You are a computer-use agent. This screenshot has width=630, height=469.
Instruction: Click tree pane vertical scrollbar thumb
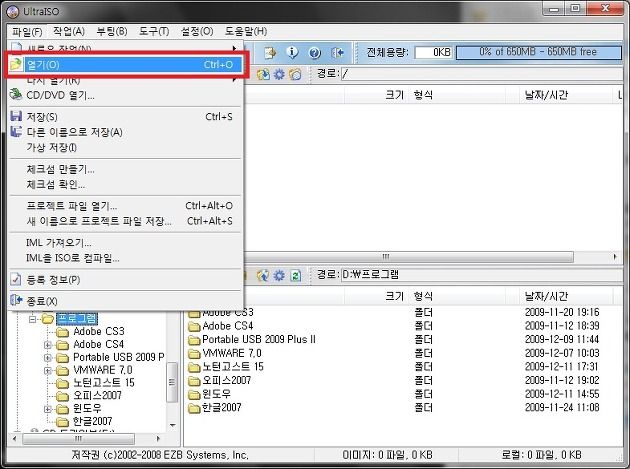pos(172,382)
